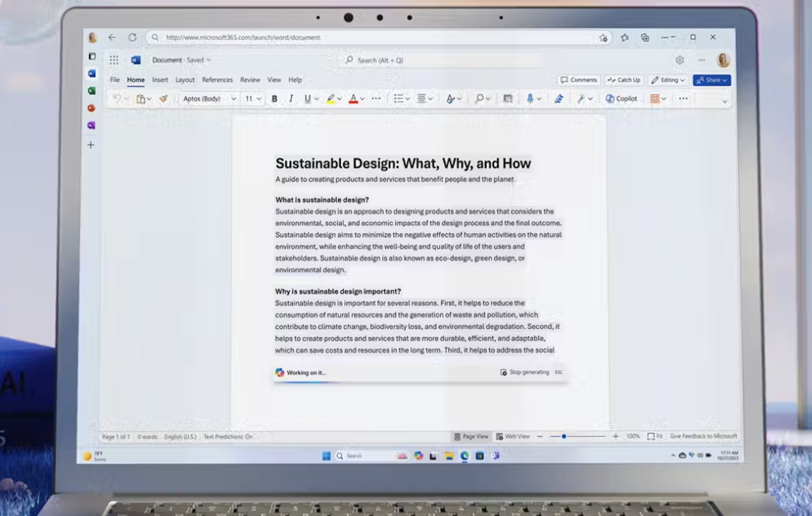Click the zoom slider handle
The height and width of the screenshot is (516, 812).
[x=564, y=436]
